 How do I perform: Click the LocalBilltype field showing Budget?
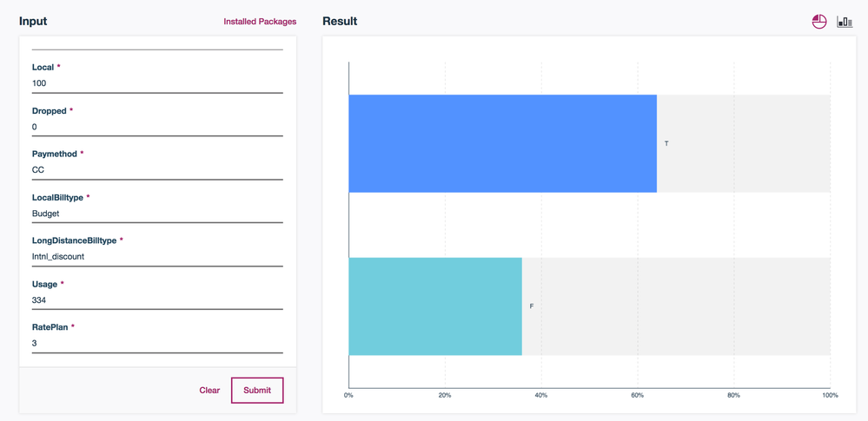157,214
